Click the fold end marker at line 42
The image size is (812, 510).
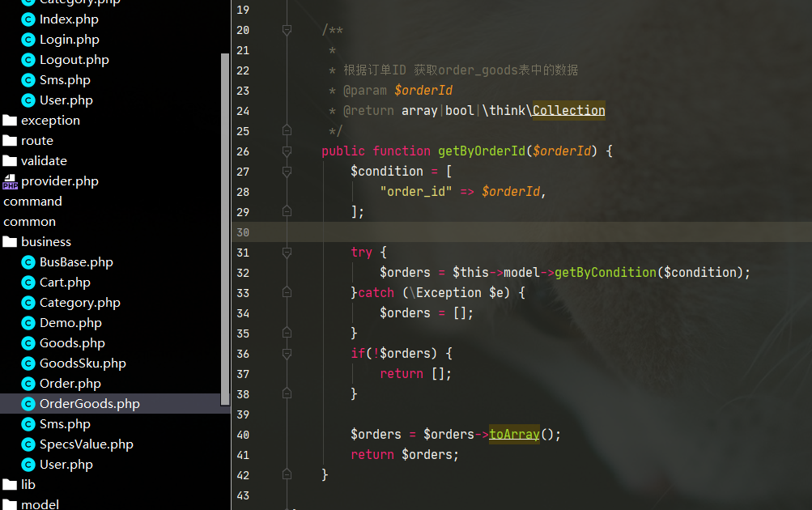tap(287, 474)
